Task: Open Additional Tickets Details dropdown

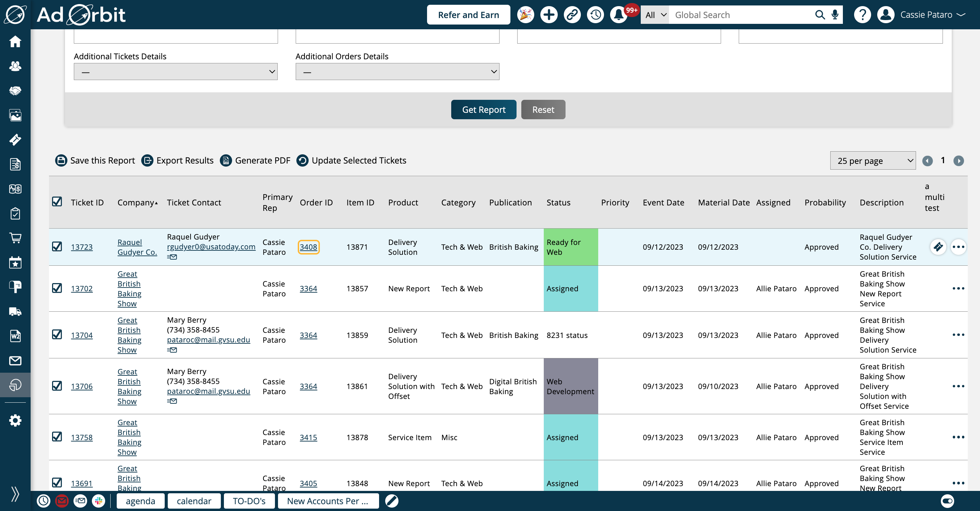Action: click(175, 72)
